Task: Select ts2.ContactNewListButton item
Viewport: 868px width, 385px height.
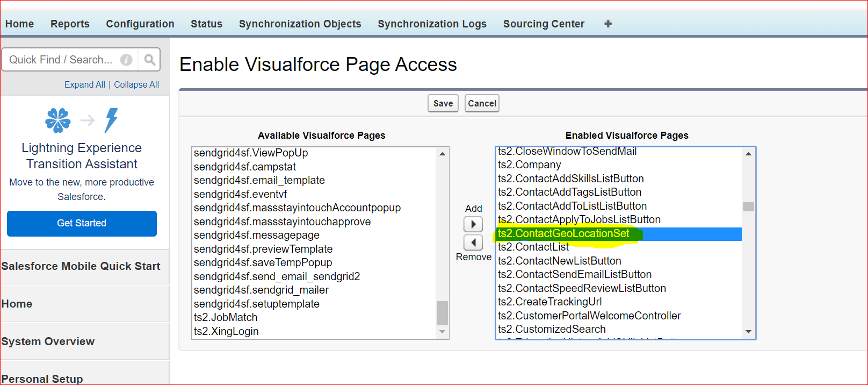Action: pyautogui.click(x=619, y=261)
